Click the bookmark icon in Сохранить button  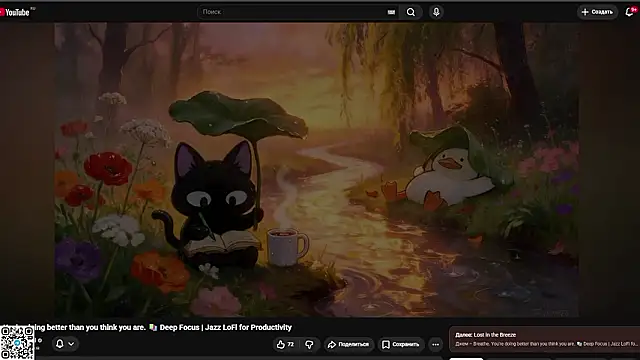385,344
